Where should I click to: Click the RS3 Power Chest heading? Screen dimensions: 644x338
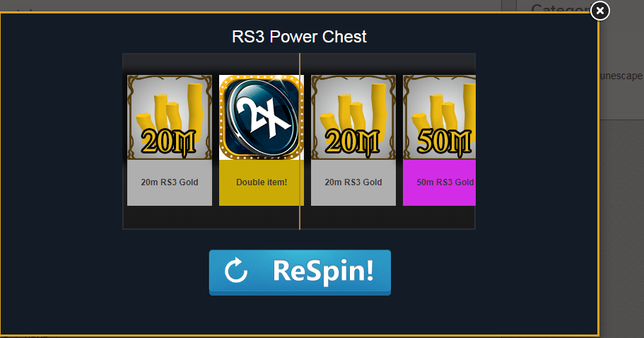click(299, 37)
